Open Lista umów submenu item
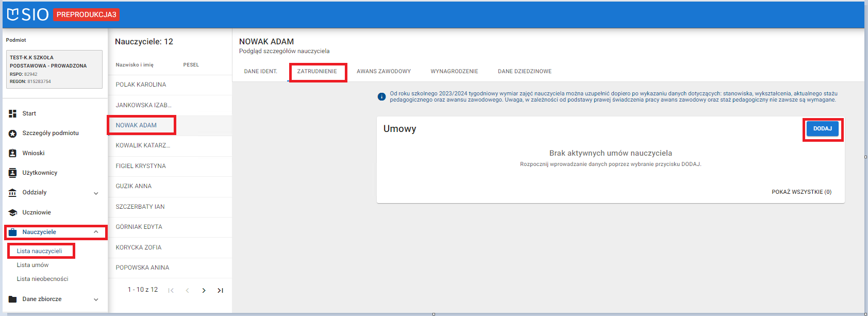This screenshot has height=316, width=868. click(32, 265)
